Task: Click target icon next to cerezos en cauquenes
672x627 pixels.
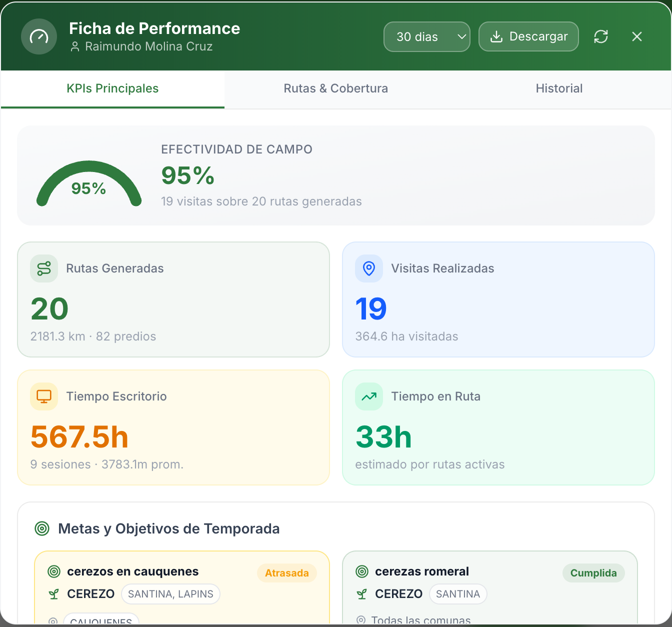Action: click(x=54, y=571)
